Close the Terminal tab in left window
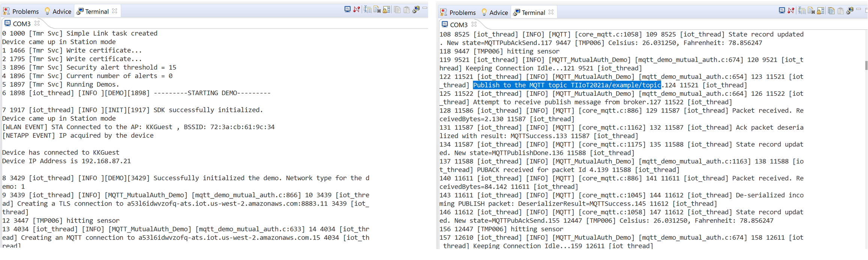 tap(115, 11)
